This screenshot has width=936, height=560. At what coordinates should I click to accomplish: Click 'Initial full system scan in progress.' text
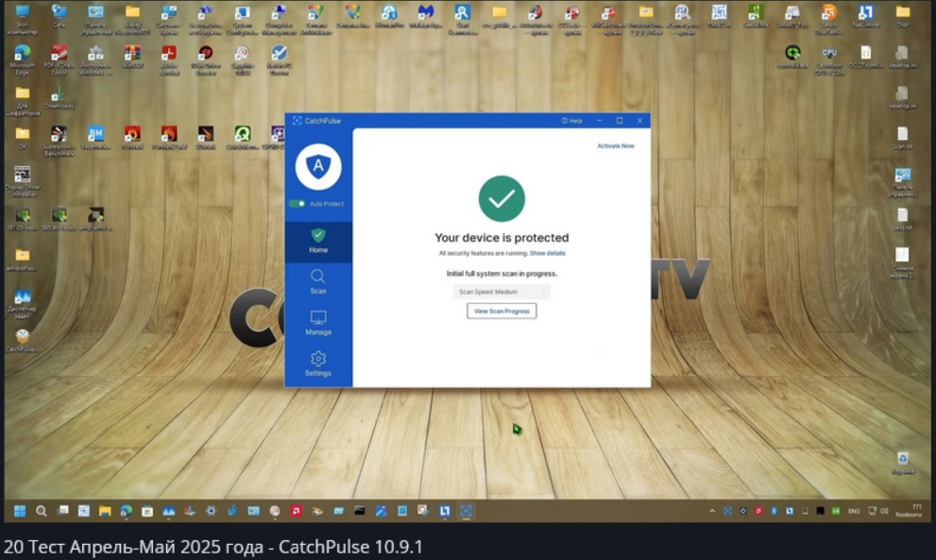coord(502,274)
